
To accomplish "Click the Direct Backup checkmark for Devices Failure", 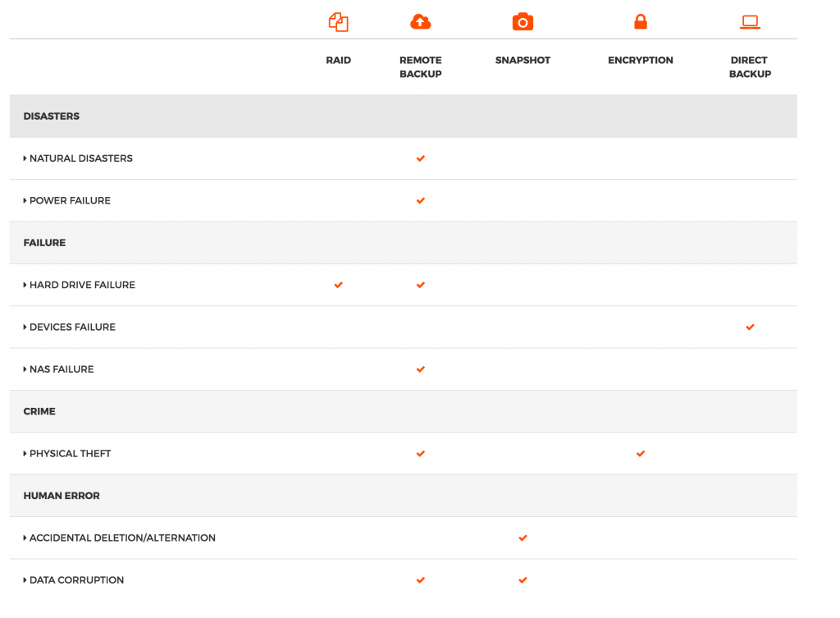I will tap(750, 327).
